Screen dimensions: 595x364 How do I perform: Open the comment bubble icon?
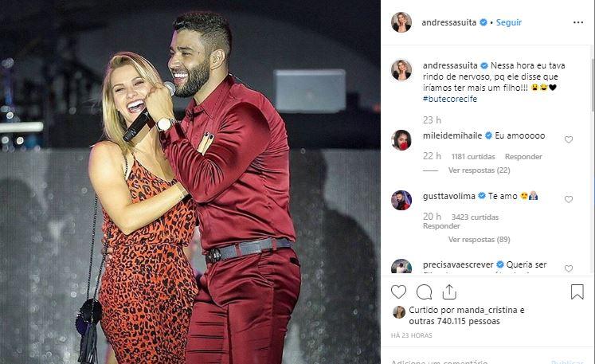coord(424,292)
